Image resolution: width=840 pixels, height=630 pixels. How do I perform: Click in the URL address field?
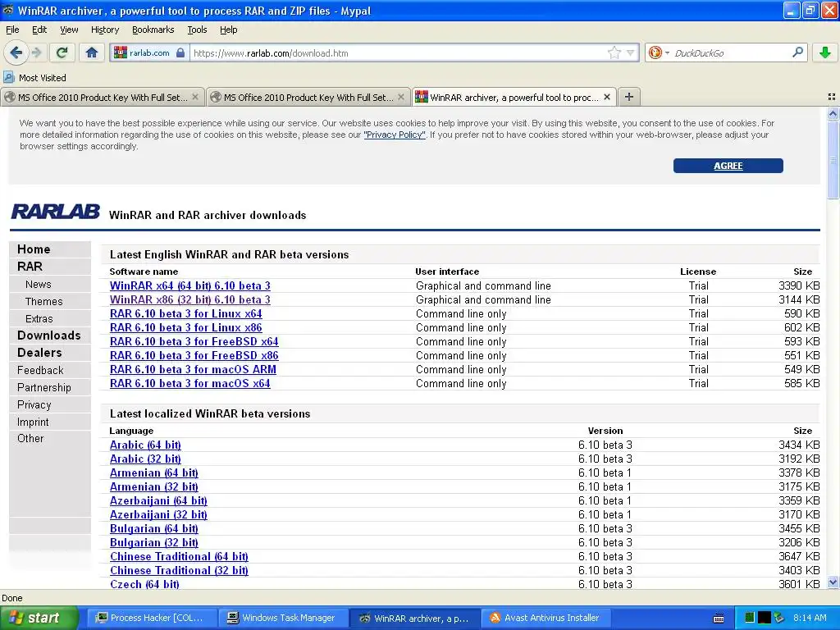click(399, 53)
